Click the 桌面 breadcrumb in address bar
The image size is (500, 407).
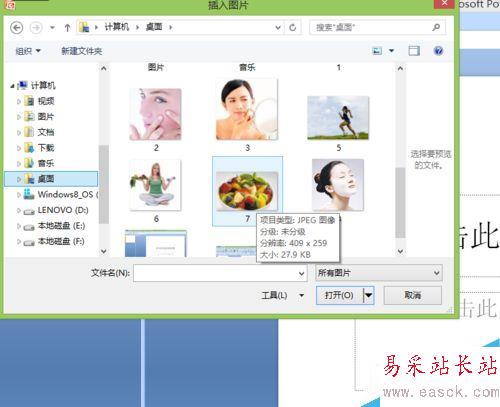[x=154, y=27]
